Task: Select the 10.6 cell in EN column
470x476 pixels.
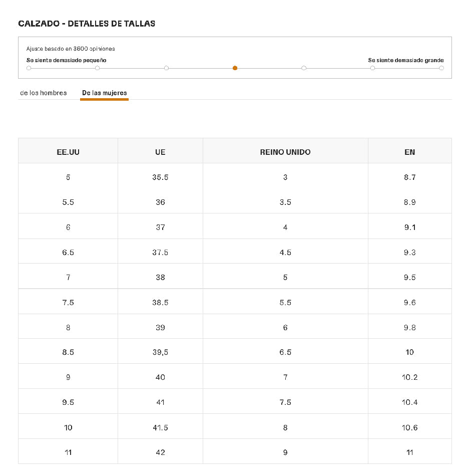Action: [x=409, y=427]
